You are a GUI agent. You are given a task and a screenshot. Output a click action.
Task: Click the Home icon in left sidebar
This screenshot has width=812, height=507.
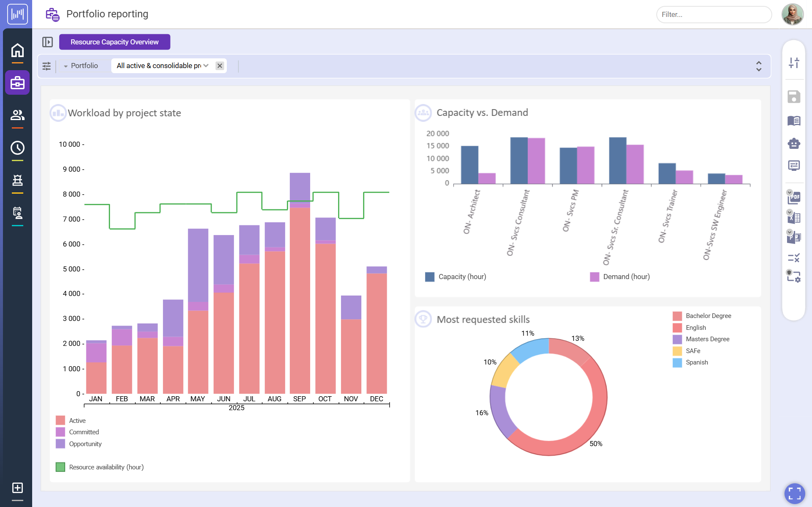tap(17, 50)
